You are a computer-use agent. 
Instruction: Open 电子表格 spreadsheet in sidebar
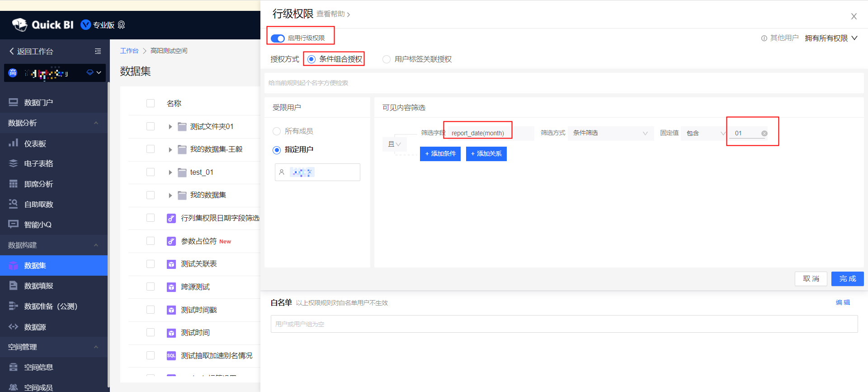pyautogui.click(x=38, y=163)
